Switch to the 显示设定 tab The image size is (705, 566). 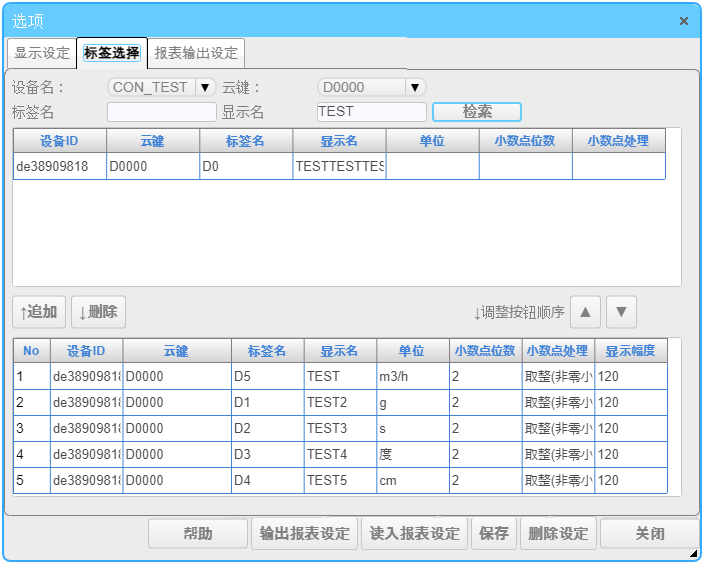tap(42, 53)
